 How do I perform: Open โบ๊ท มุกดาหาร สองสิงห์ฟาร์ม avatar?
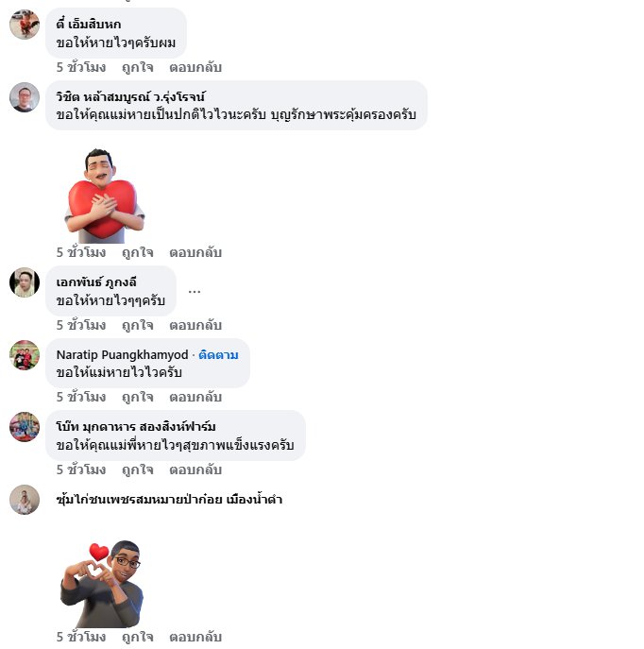click(x=25, y=427)
